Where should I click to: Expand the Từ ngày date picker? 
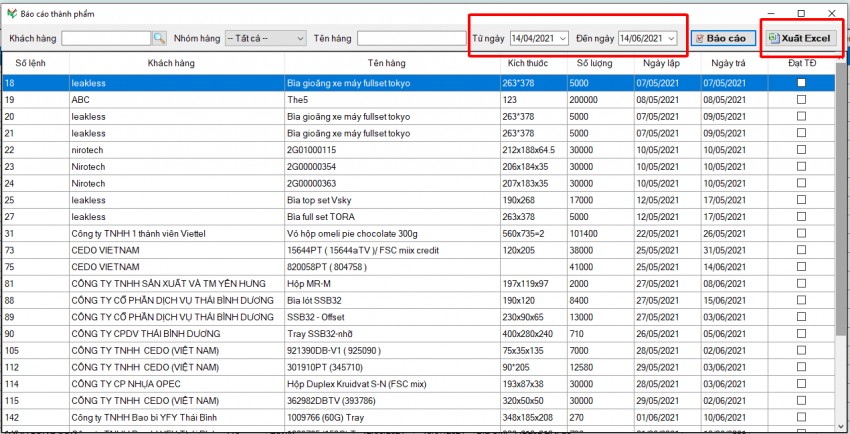pyautogui.click(x=563, y=38)
